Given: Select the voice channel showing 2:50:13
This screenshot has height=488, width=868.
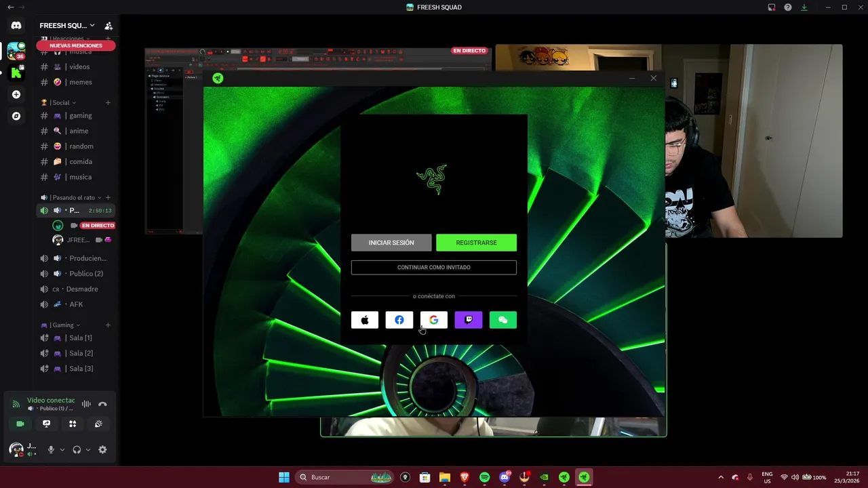Looking at the screenshot, I should [x=76, y=210].
